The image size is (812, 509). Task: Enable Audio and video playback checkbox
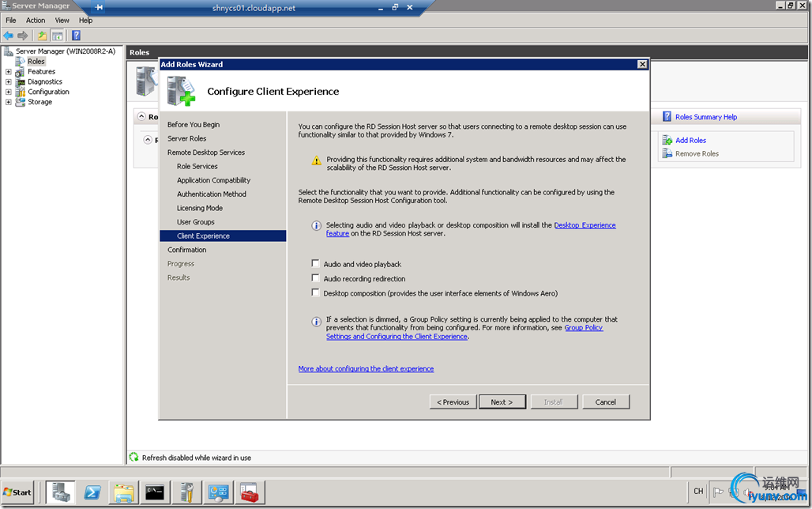[x=315, y=263]
